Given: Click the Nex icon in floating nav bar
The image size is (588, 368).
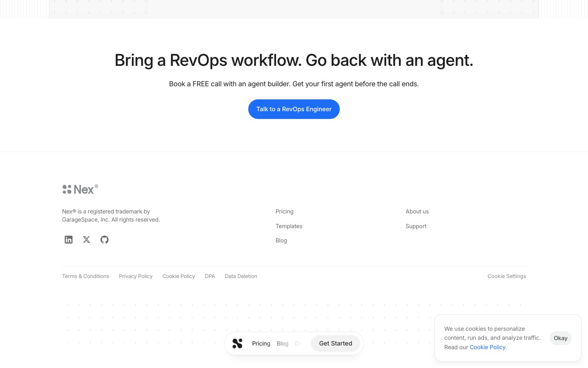Looking at the screenshot, I should coord(237,343).
